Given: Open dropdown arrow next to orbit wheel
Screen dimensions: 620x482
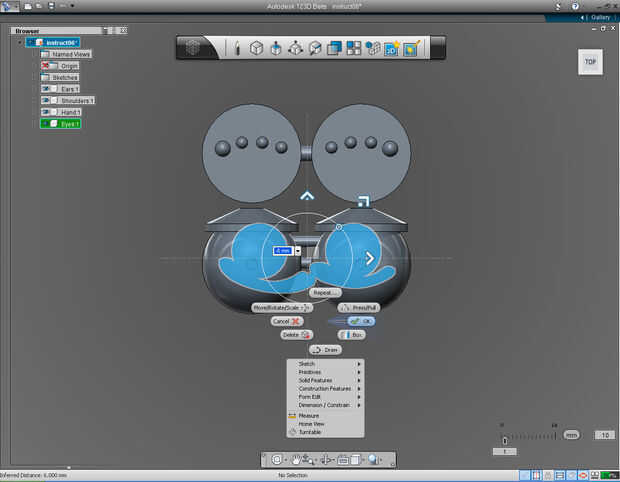Looking at the screenshot, I should tap(286, 460).
